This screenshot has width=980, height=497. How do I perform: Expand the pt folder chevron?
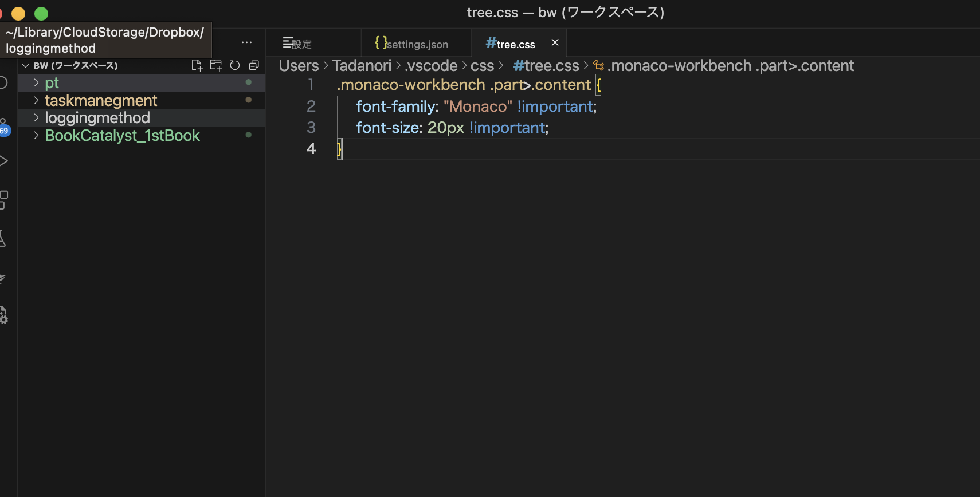point(36,83)
